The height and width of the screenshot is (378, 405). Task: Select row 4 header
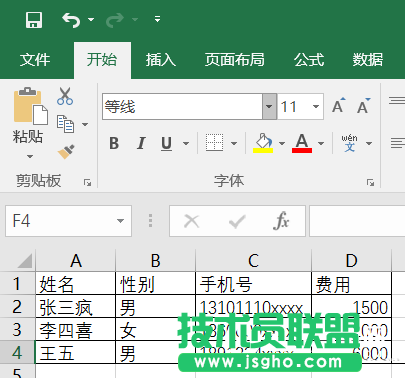point(18,352)
